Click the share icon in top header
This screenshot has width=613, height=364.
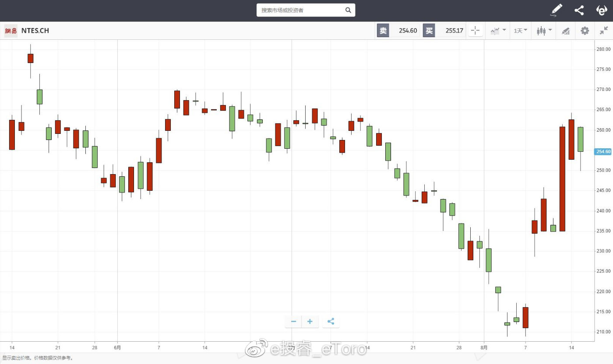point(579,10)
